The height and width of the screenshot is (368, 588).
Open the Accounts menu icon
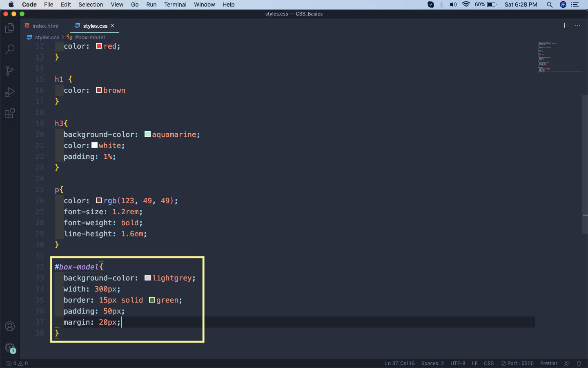10,326
